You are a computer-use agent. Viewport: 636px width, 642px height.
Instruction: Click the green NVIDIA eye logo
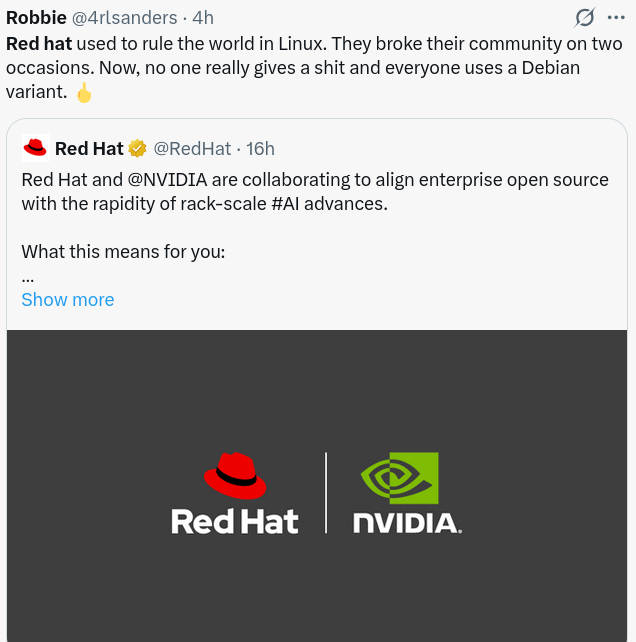(400, 477)
